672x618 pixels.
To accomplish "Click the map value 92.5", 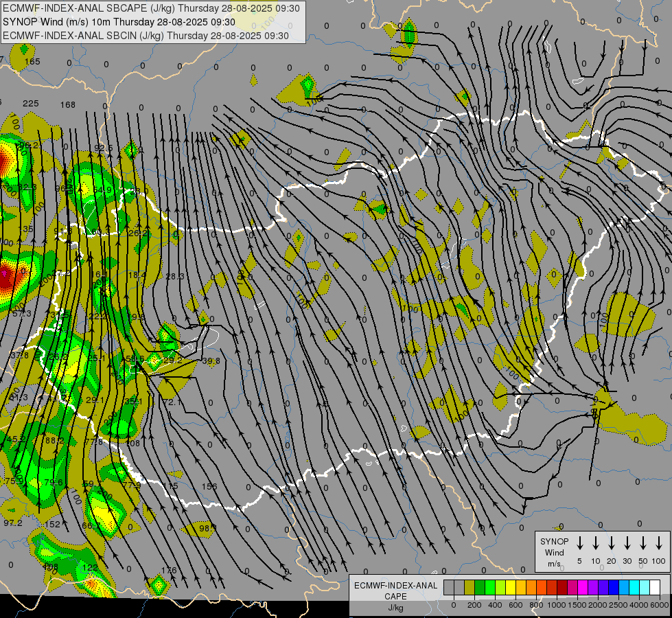I will coord(103,148).
